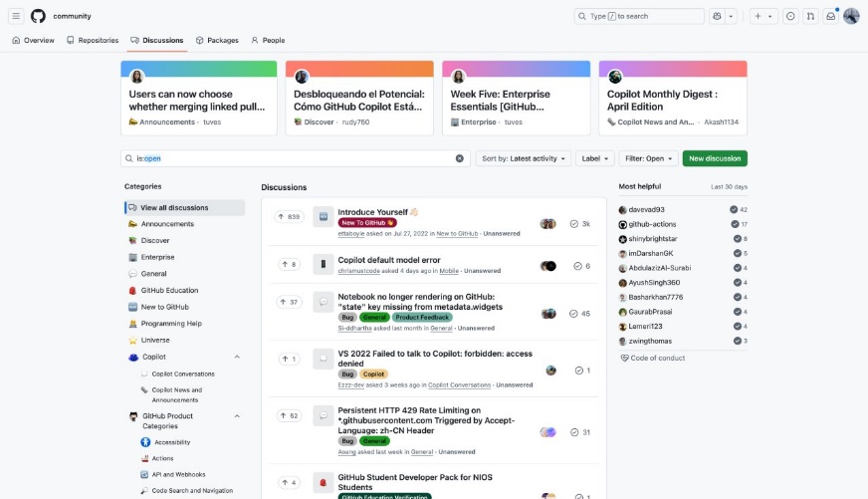
Task: Open the Pull requests icon in header
Action: (x=810, y=16)
